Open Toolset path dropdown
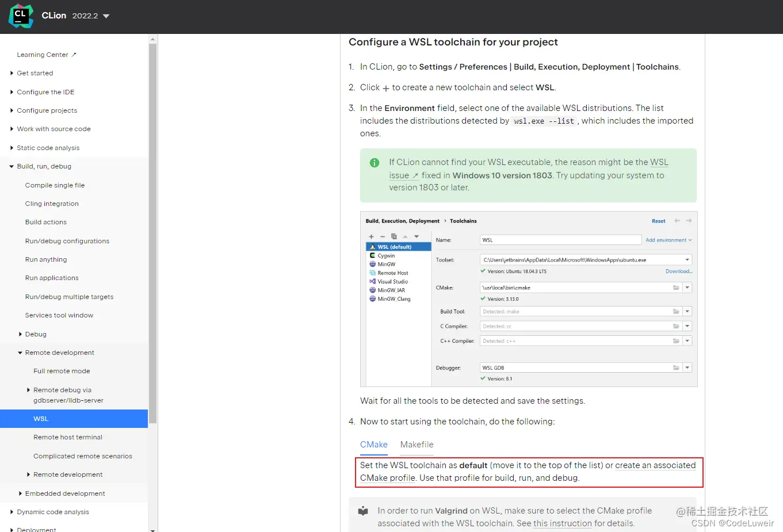Screen dimensions: 783x532 687,260
